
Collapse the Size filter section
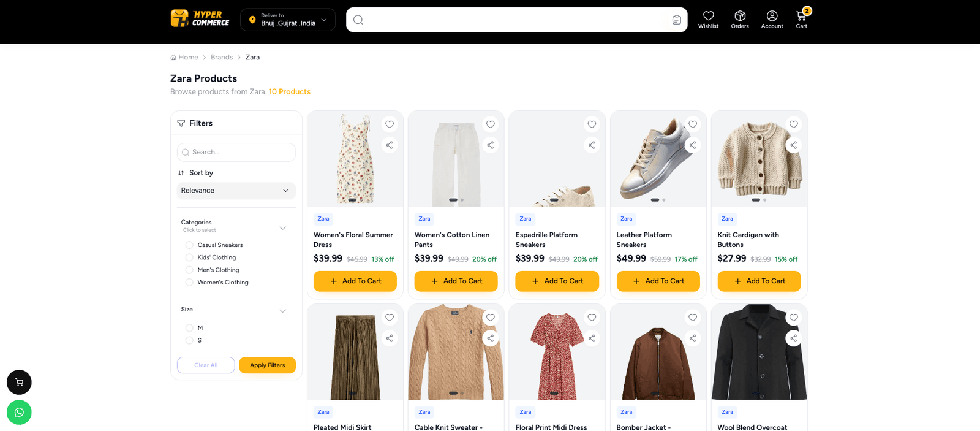pos(283,311)
